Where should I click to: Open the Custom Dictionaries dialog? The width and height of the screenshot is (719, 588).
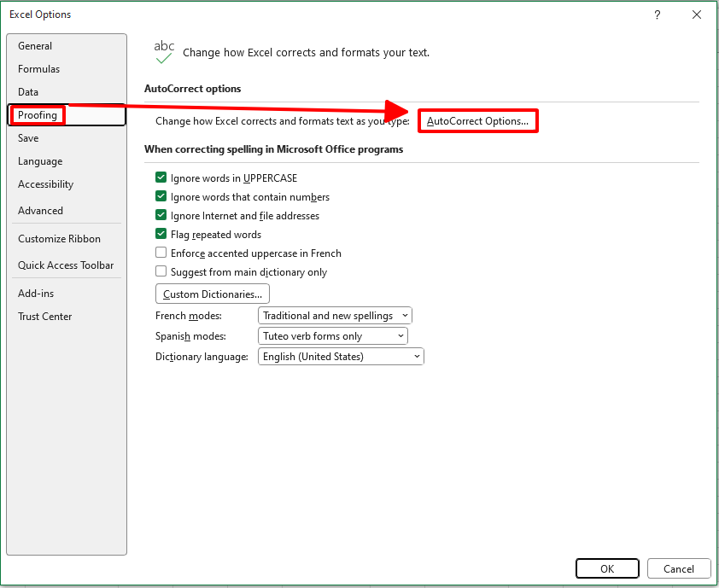pos(213,294)
